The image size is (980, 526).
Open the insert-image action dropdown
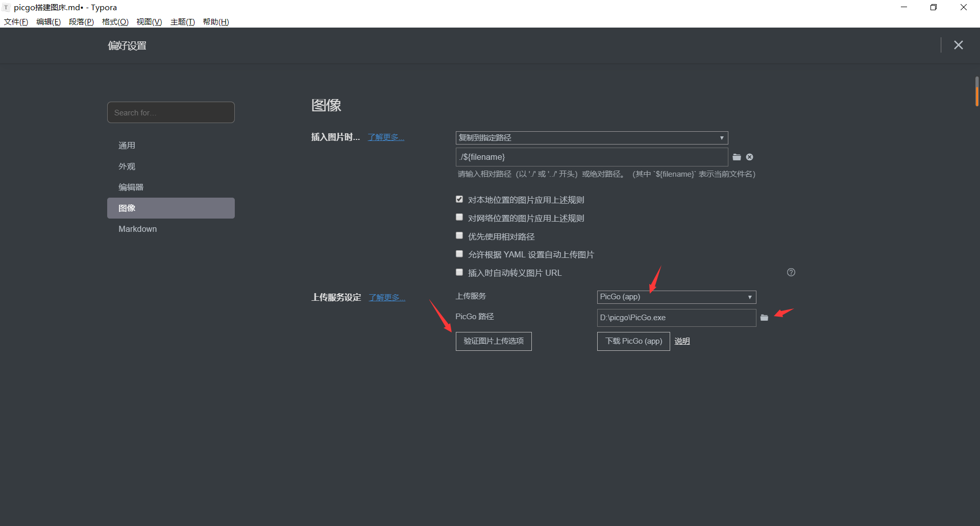(x=592, y=138)
